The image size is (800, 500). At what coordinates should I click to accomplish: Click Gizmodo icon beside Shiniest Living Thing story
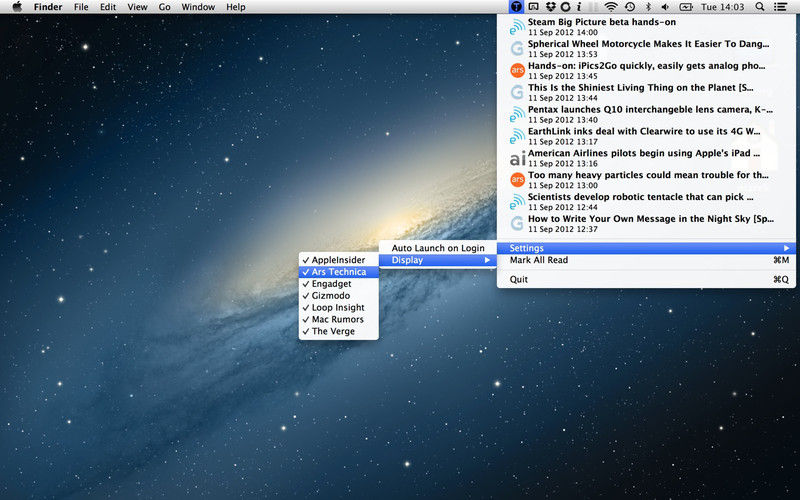point(517,92)
